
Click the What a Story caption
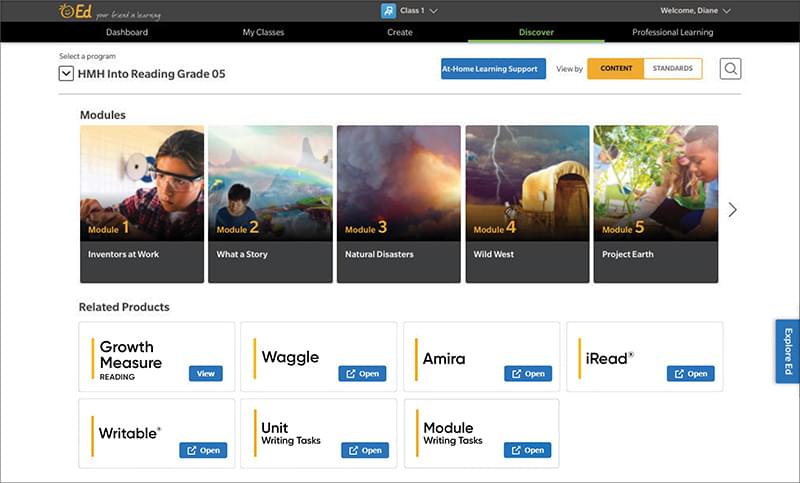(x=242, y=254)
